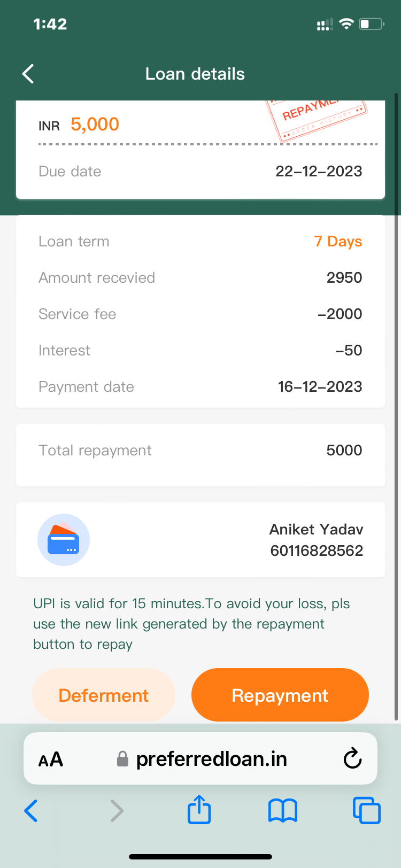Click the bank card wallet icon
The image size is (401, 868).
point(64,540)
